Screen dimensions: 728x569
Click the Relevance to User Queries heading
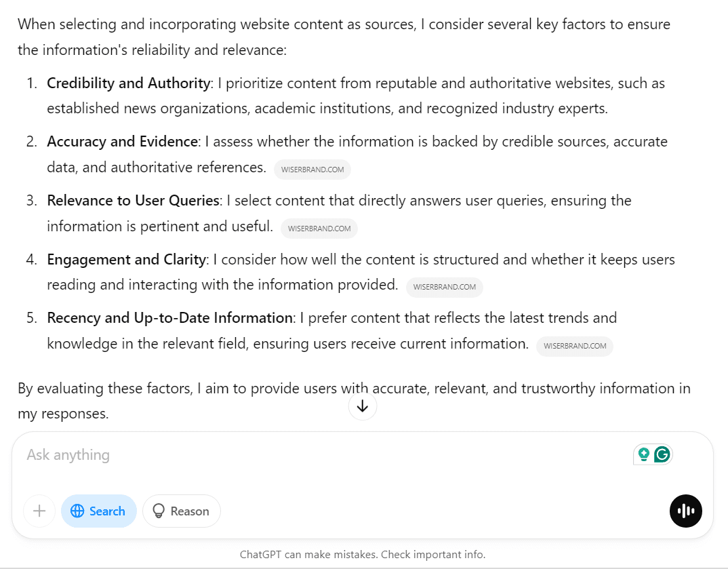(x=133, y=201)
